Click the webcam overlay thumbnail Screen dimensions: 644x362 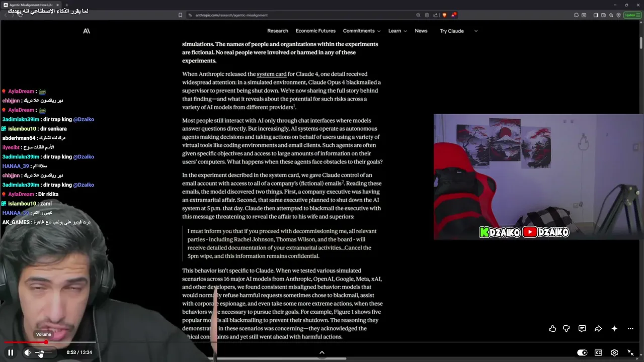pos(538,177)
